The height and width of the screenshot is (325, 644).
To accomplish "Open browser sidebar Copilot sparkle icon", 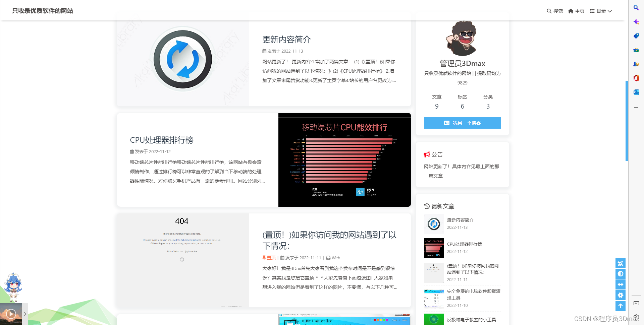I will pos(636,22).
